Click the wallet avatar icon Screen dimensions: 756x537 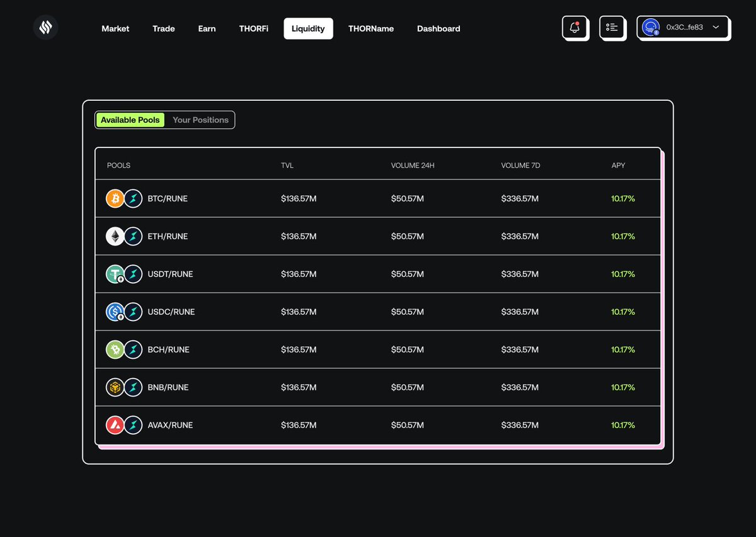coord(650,27)
